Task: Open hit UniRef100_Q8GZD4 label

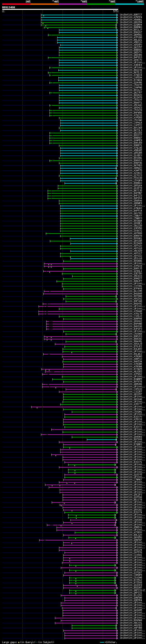Action: click(131, 22)
